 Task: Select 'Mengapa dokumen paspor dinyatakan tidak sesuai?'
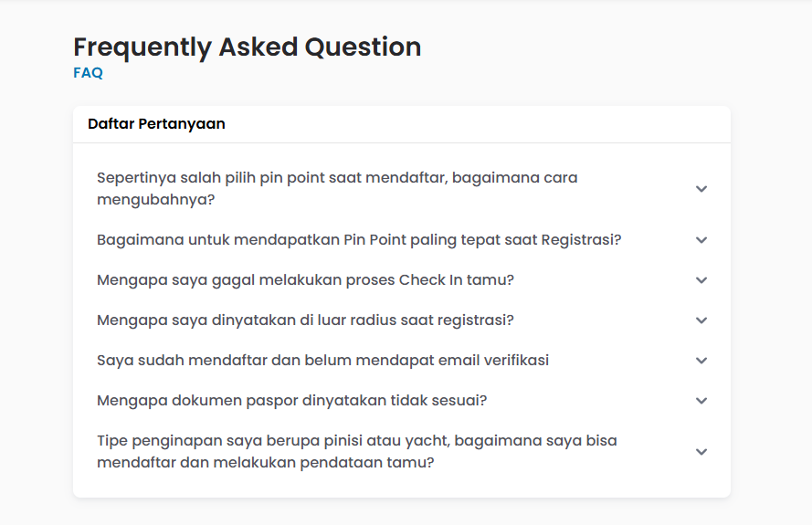pos(291,401)
